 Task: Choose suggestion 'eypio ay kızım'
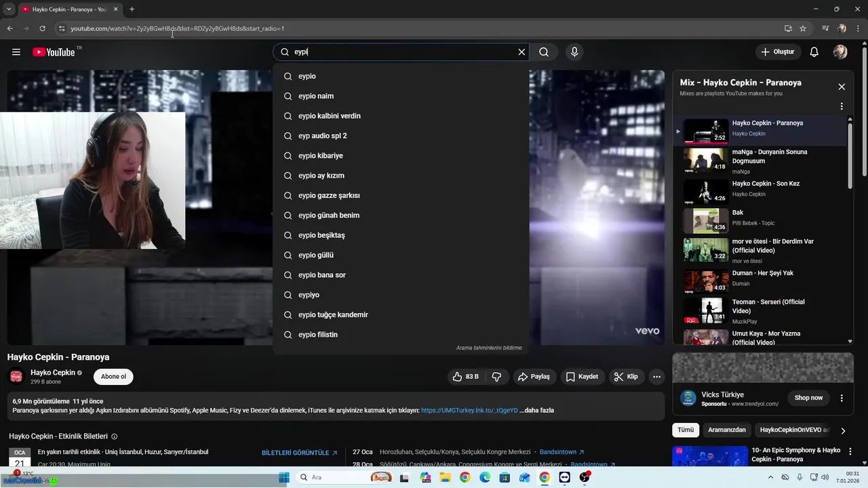(401, 176)
